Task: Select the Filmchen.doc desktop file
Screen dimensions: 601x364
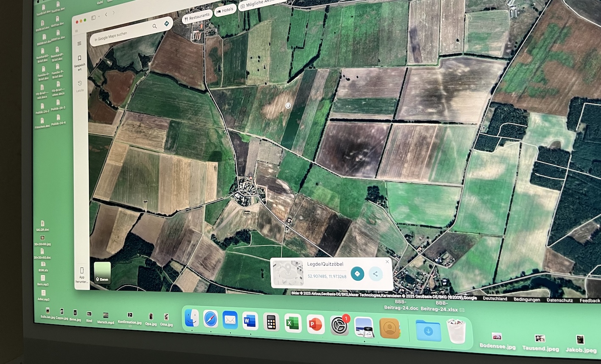Action: [42, 122]
